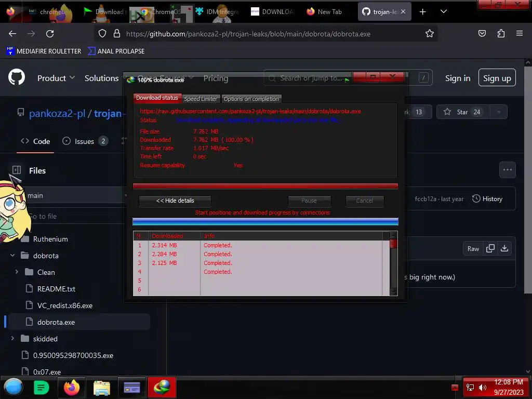Click the Cancel button in IDM
Viewport: 532px width, 399px height.
pyautogui.click(x=364, y=201)
